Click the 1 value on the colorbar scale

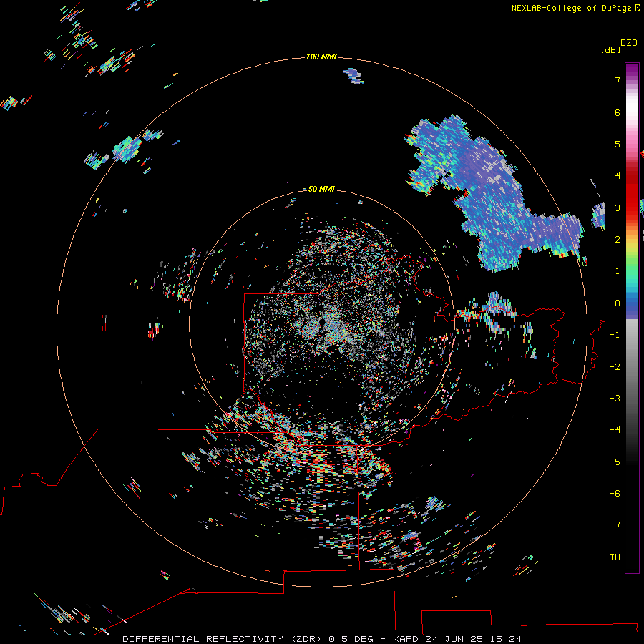click(618, 271)
